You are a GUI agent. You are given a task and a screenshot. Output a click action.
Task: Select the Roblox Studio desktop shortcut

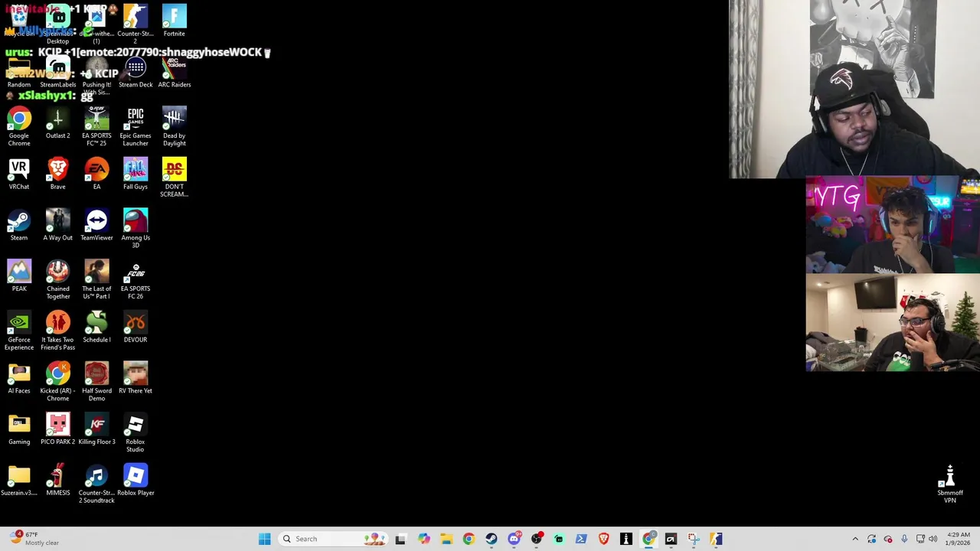tap(136, 432)
